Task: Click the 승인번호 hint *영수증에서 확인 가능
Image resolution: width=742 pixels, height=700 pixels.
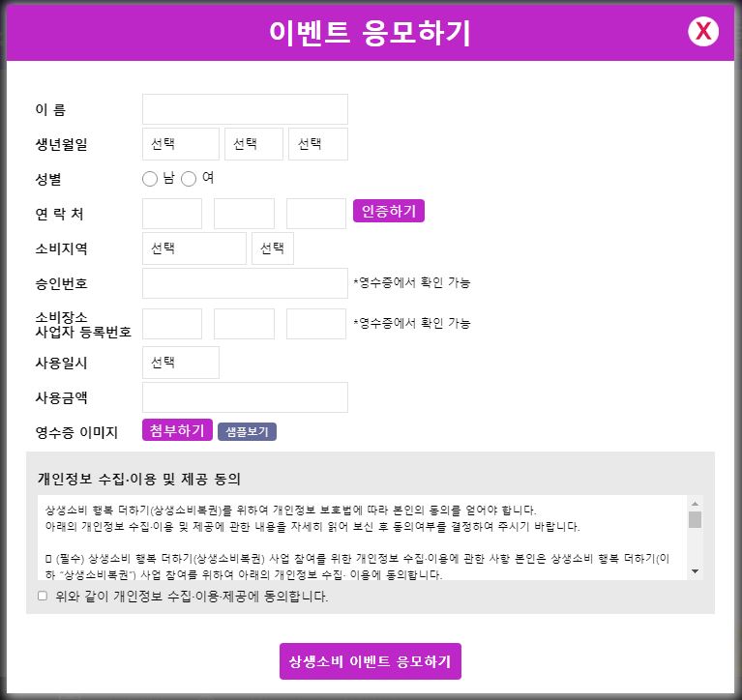Action: 412,283
